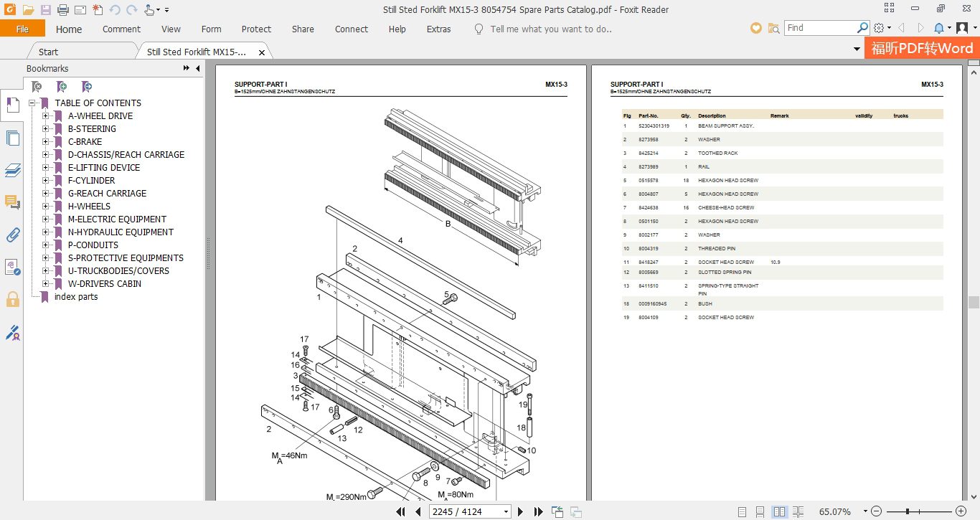The width and height of the screenshot is (980, 520).
Task: Click the notification bell icon
Action: point(939,28)
